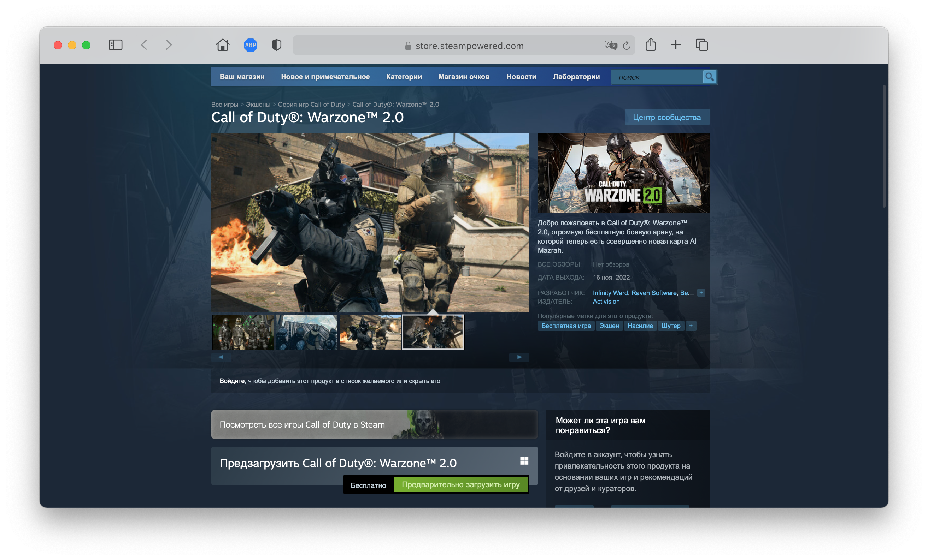Screen dimensions: 928x560
Task: Click the address bar store.steampowered.com
Action: point(464,46)
